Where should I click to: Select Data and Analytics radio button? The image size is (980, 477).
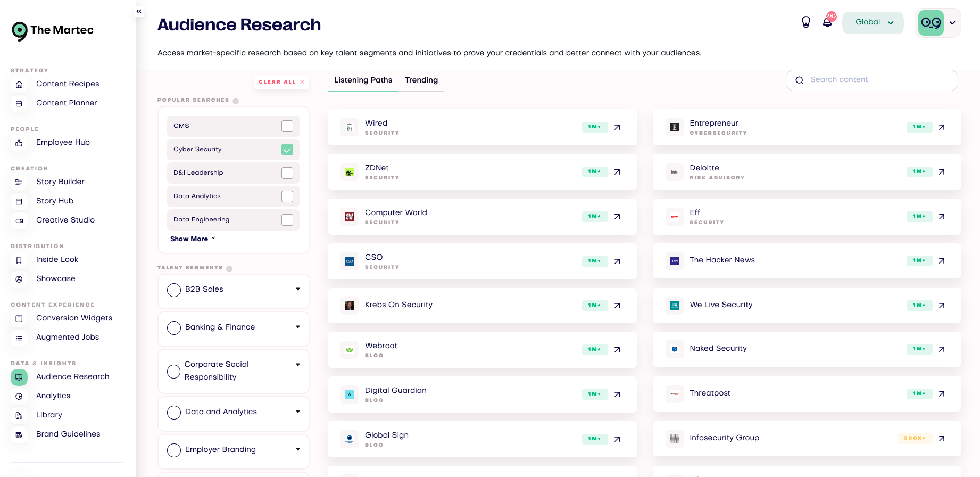174,413
